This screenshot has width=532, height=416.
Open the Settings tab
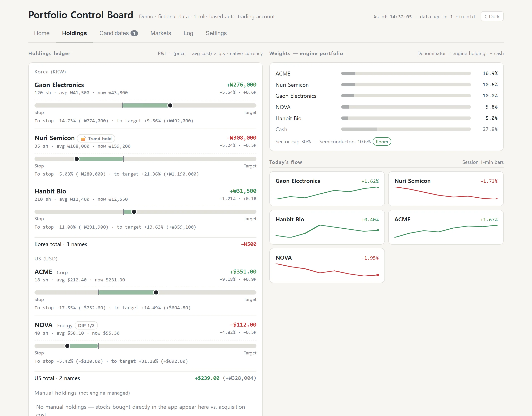point(216,33)
